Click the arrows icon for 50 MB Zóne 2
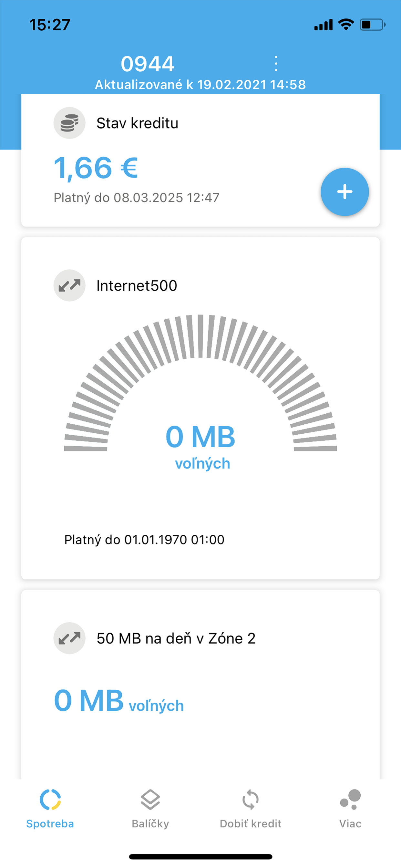Screen dimensions: 401x868 69,638
